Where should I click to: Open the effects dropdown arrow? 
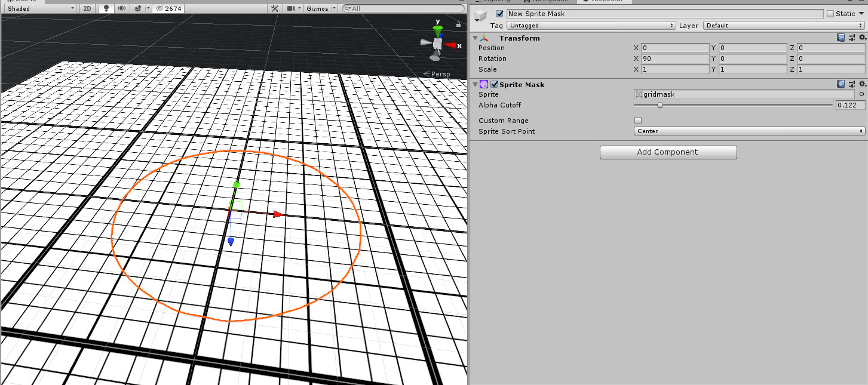tap(148, 8)
